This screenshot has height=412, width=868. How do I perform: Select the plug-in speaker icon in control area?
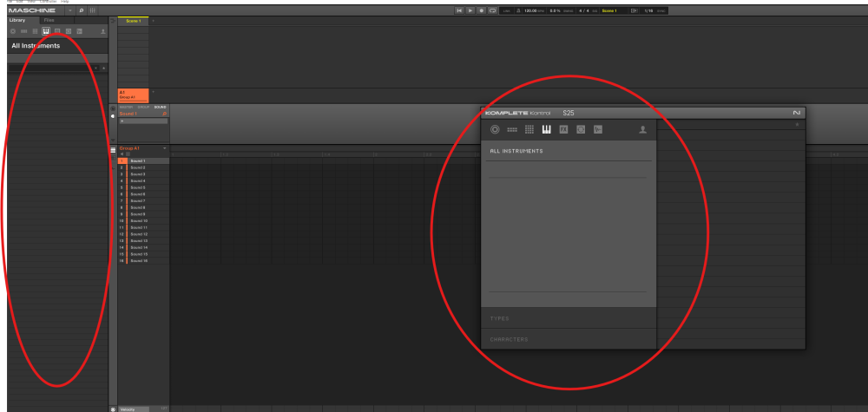[113, 116]
